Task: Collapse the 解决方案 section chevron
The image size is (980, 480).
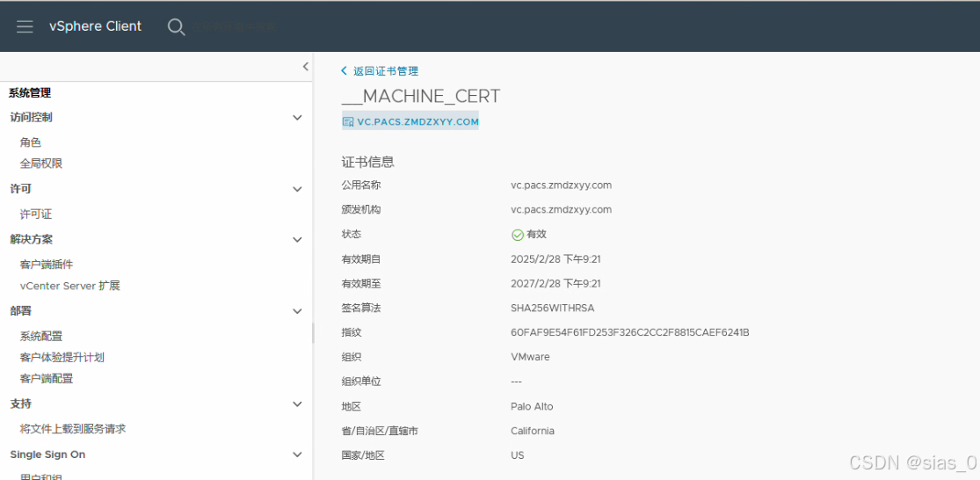Action: point(297,239)
